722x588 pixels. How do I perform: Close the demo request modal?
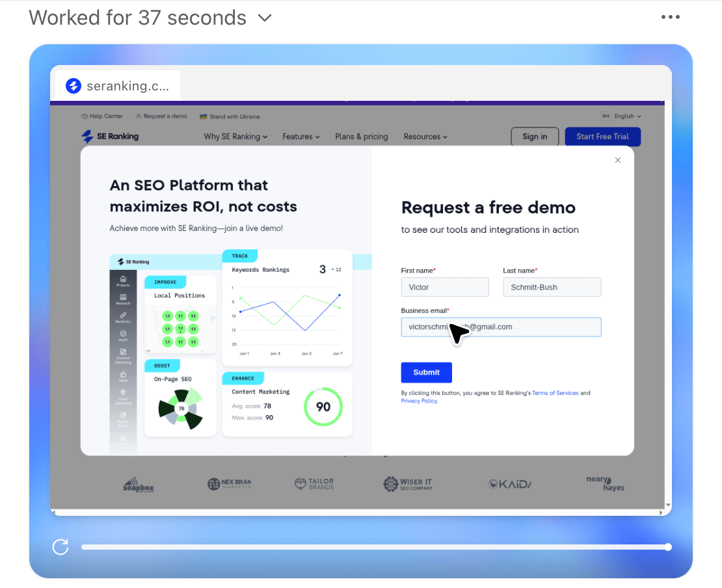[x=617, y=160]
